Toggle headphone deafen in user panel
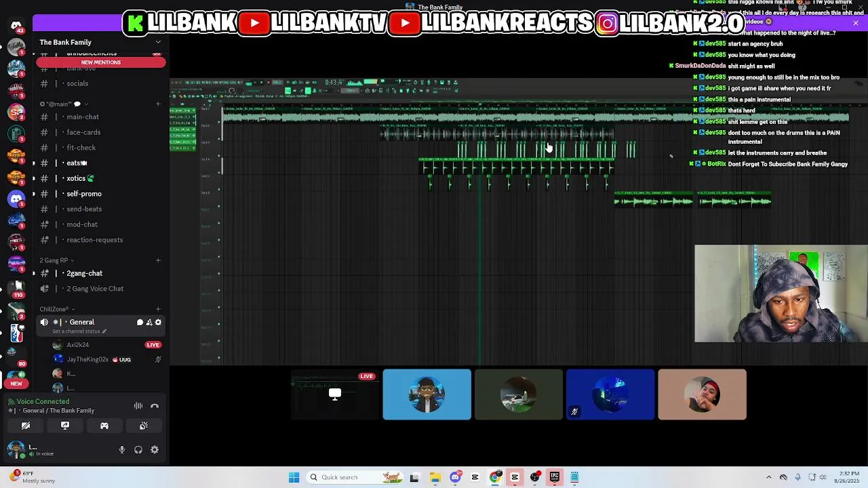 (138, 449)
